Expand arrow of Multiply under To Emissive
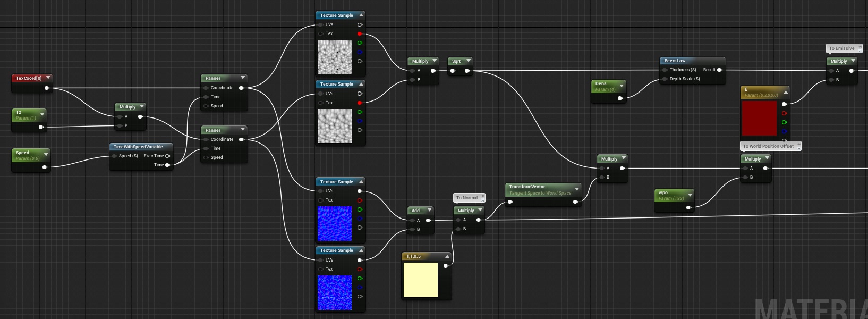Image resolution: width=868 pixels, height=319 pixels. click(x=853, y=61)
